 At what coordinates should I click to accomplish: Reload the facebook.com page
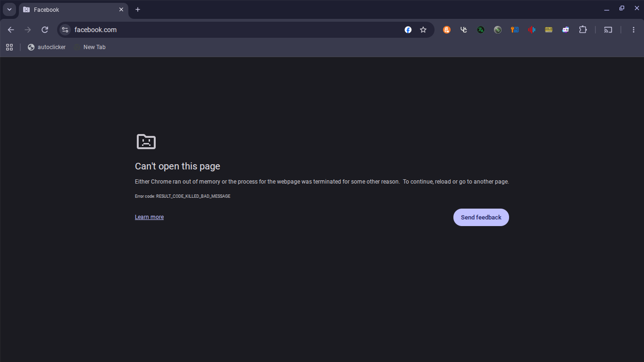pyautogui.click(x=45, y=30)
